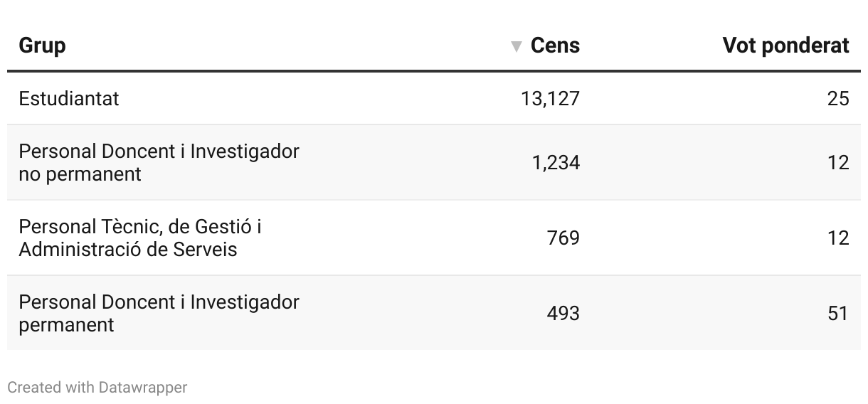
Task: Select Personal Doncent i Investigador no permanent
Action: 159,162
